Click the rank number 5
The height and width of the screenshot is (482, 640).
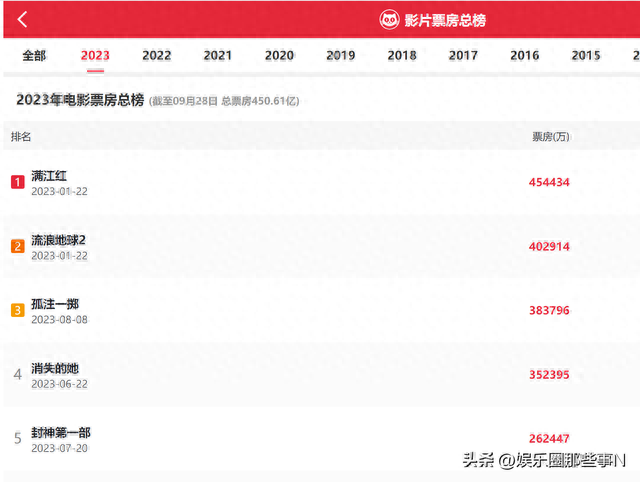click(18, 438)
